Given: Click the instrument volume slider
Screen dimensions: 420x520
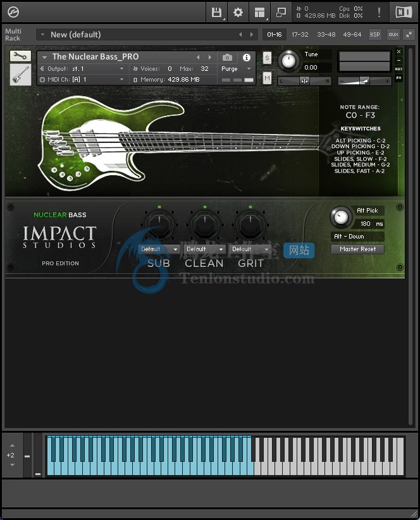Looking at the screenshot, I should pos(364,81).
